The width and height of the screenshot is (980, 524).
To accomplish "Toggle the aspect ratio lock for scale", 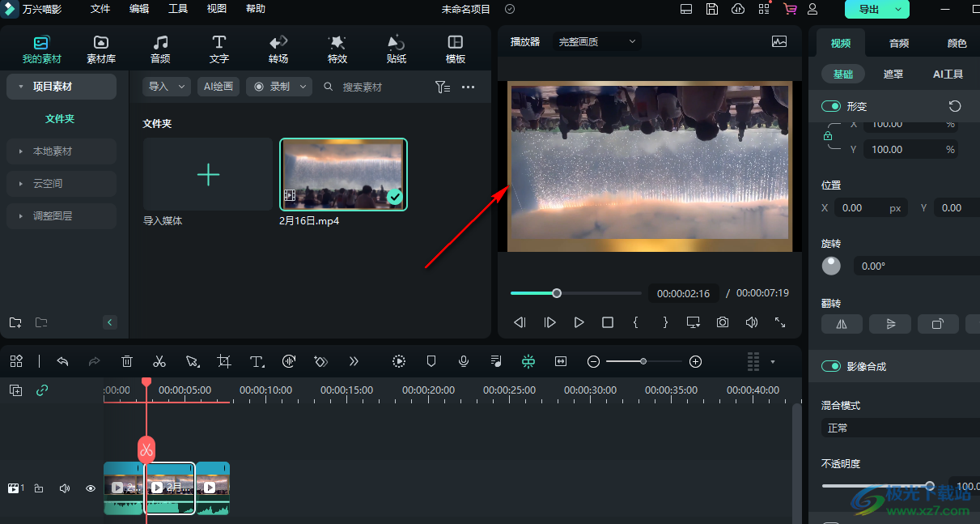I will 828,137.
